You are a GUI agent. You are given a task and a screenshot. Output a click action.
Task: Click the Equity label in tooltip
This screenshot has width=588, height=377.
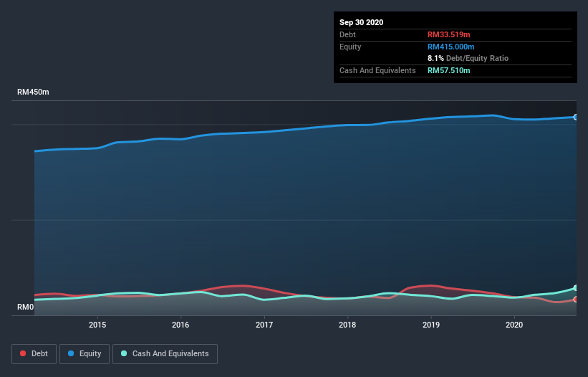(x=350, y=47)
